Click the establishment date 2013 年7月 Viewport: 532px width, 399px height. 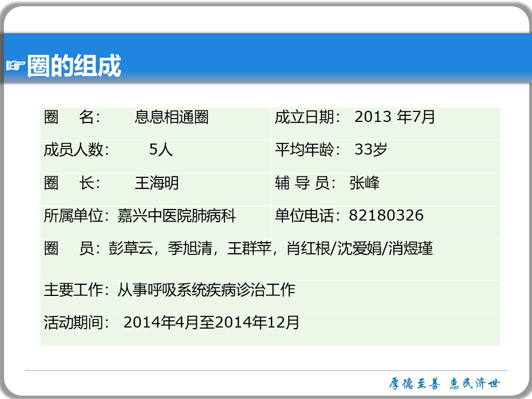[395, 117]
